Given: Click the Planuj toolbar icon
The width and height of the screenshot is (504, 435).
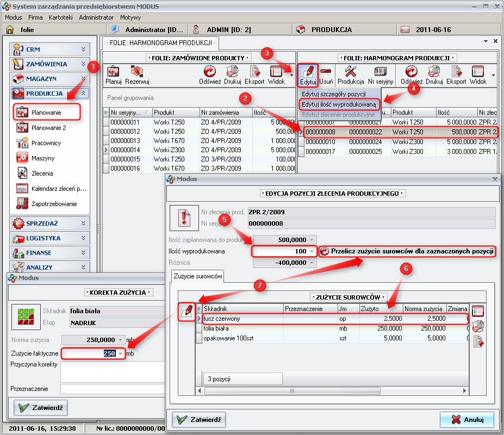Looking at the screenshot, I should click(113, 74).
